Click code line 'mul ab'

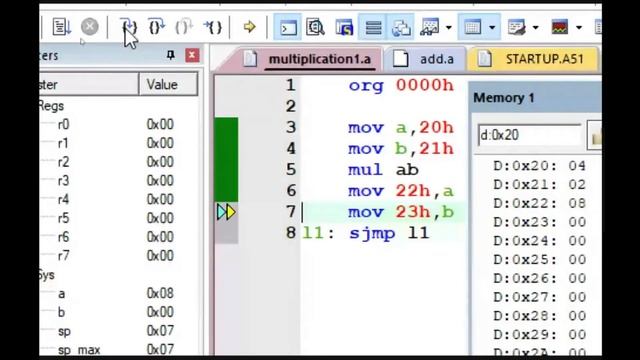pyautogui.click(x=383, y=170)
